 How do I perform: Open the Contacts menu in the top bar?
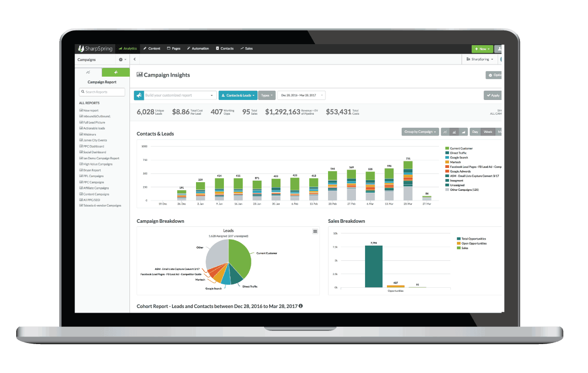(224, 48)
